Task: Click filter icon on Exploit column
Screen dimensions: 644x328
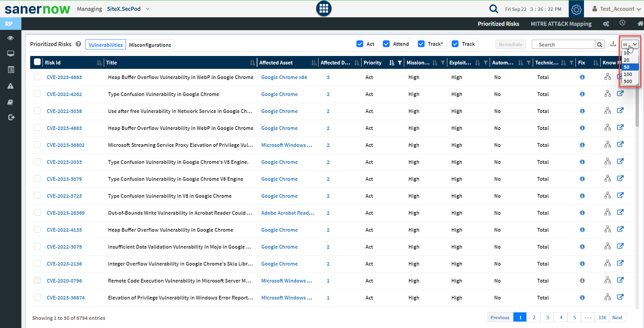Action: coord(486,63)
